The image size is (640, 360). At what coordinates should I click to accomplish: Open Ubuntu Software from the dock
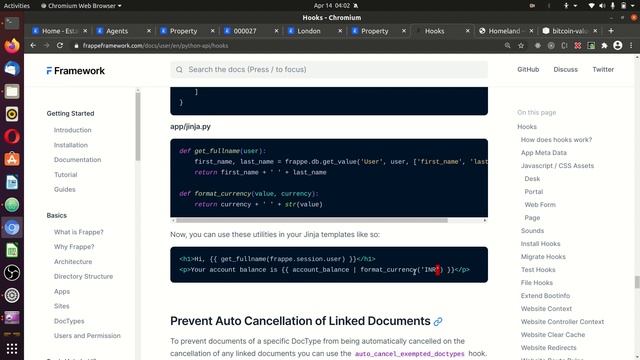coord(12,159)
